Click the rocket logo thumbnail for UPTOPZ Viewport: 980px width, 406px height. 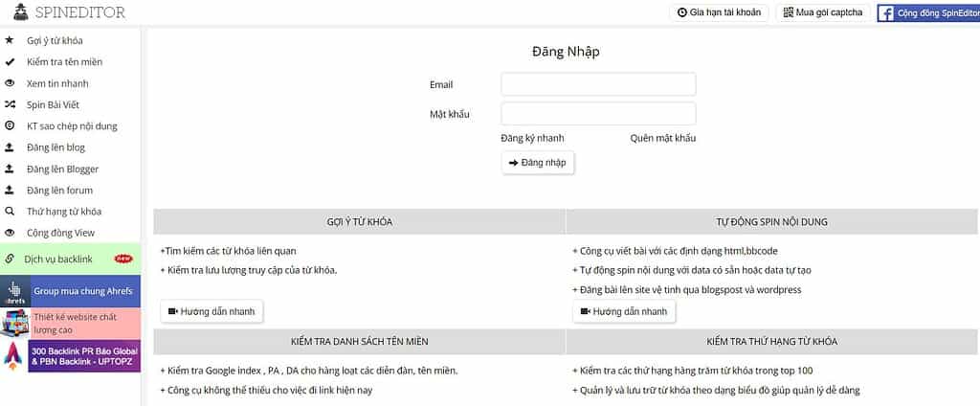tap(13, 356)
